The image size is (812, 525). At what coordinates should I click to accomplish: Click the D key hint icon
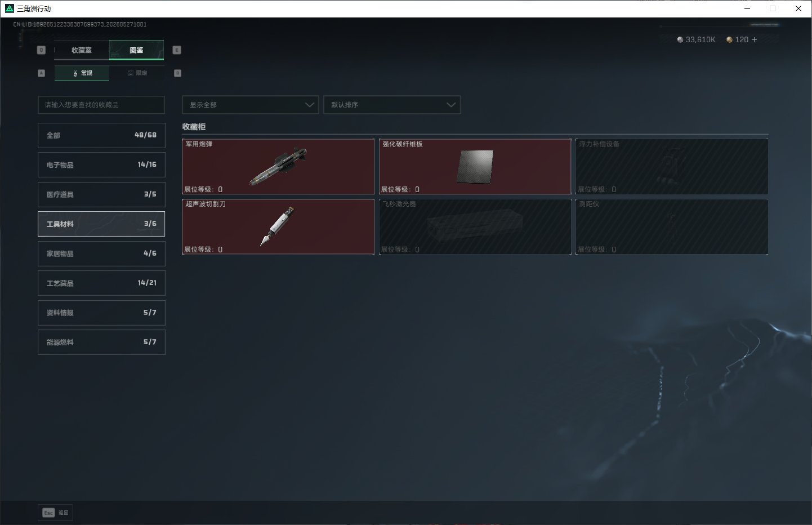click(x=177, y=73)
